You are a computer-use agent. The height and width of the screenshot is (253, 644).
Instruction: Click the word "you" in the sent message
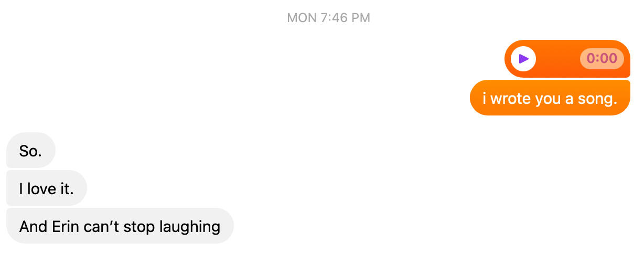click(x=548, y=99)
